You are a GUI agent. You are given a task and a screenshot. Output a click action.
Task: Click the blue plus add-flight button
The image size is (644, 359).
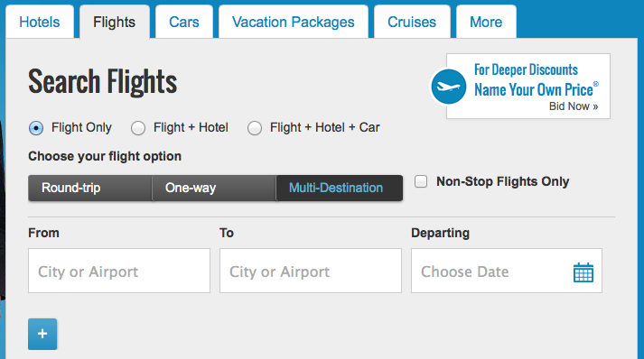click(x=42, y=334)
